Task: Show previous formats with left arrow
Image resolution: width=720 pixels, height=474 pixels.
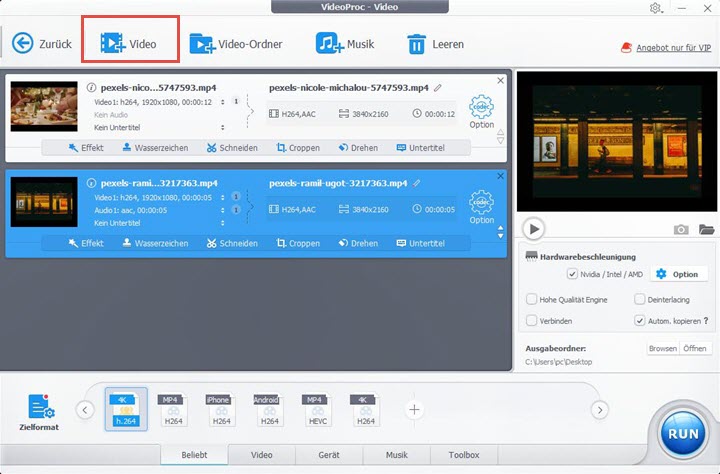Action: click(x=85, y=410)
